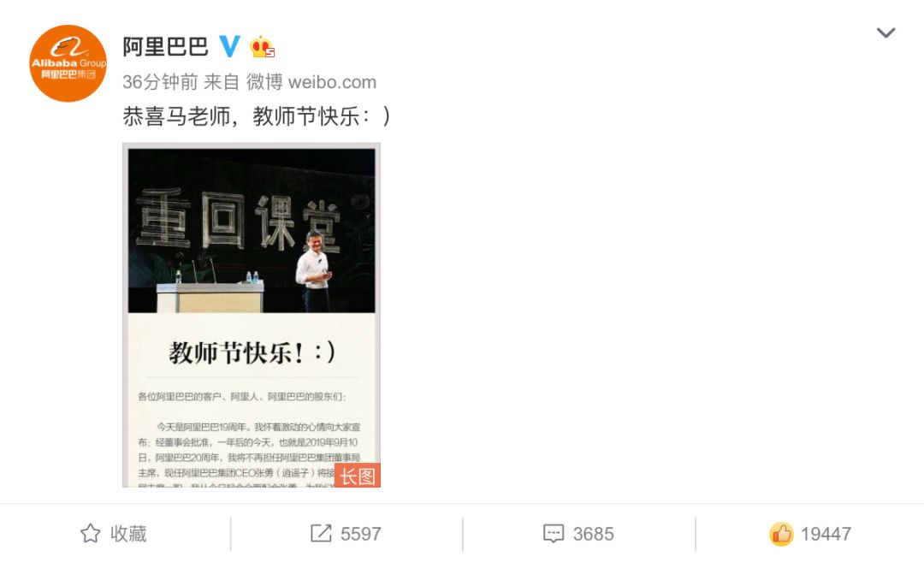Click the 长图 long-image tag

point(358,476)
